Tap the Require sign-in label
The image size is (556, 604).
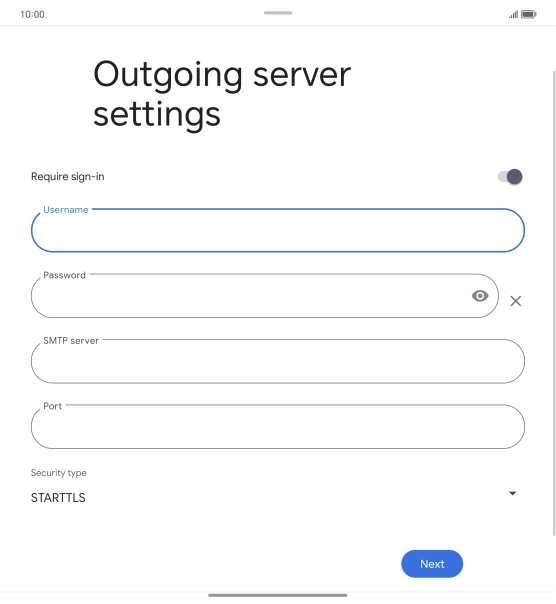[x=67, y=176]
